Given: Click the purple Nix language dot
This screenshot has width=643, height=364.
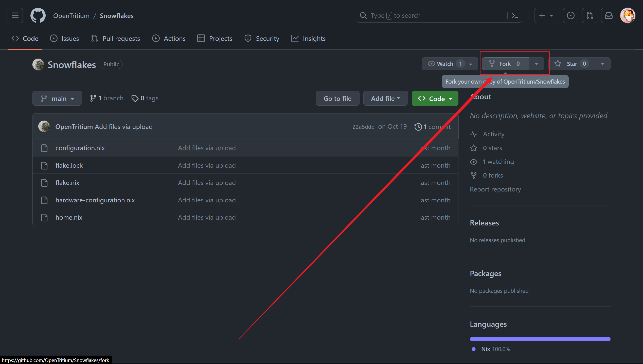Looking at the screenshot, I should tap(473, 349).
